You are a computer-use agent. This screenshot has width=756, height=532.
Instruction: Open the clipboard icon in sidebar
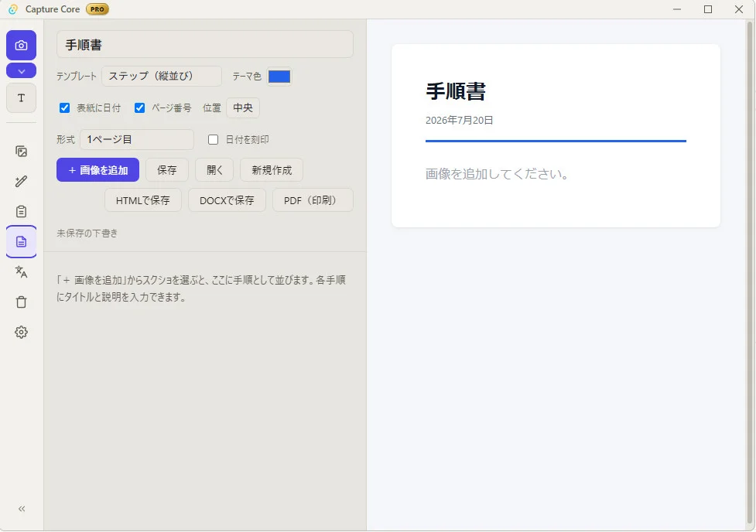[21, 212]
